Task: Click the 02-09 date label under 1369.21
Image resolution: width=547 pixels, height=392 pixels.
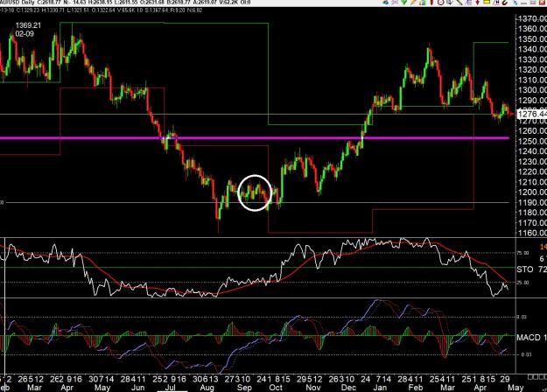Action: (x=25, y=34)
